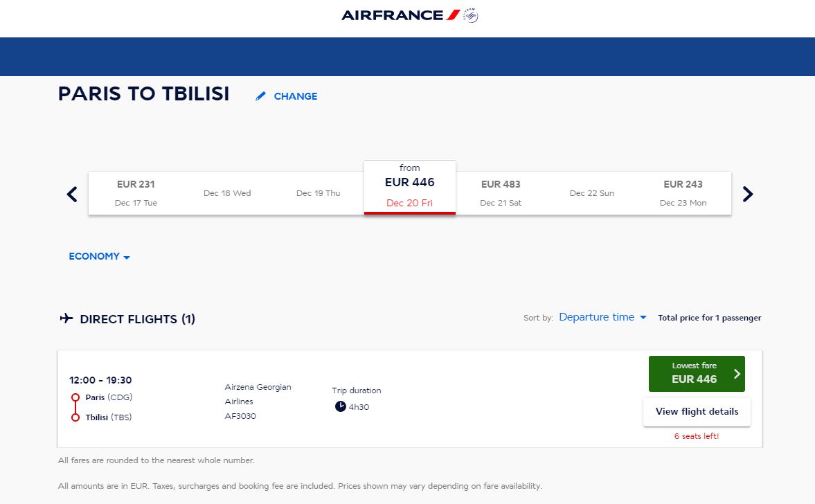Click the right arrow to view later dates
This screenshot has height=504, width=815.
click(747, 194)
